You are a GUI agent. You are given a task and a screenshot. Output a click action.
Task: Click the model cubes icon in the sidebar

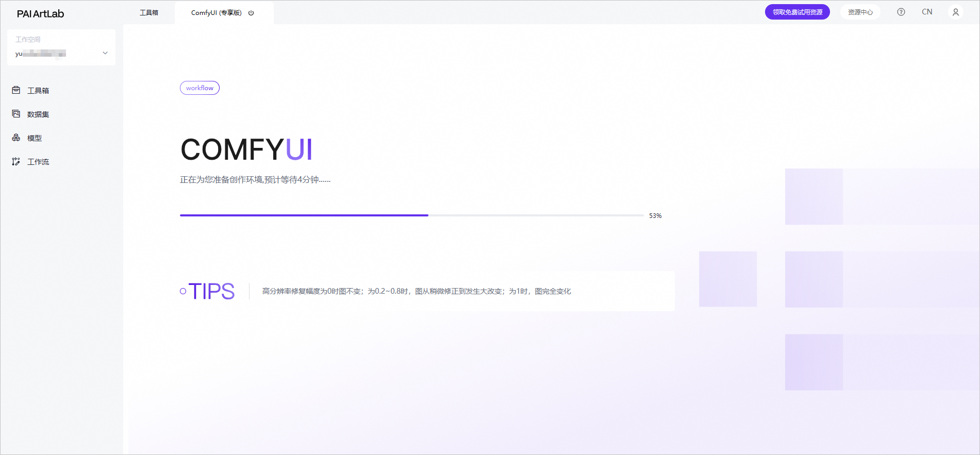click(x=16, y=138)
